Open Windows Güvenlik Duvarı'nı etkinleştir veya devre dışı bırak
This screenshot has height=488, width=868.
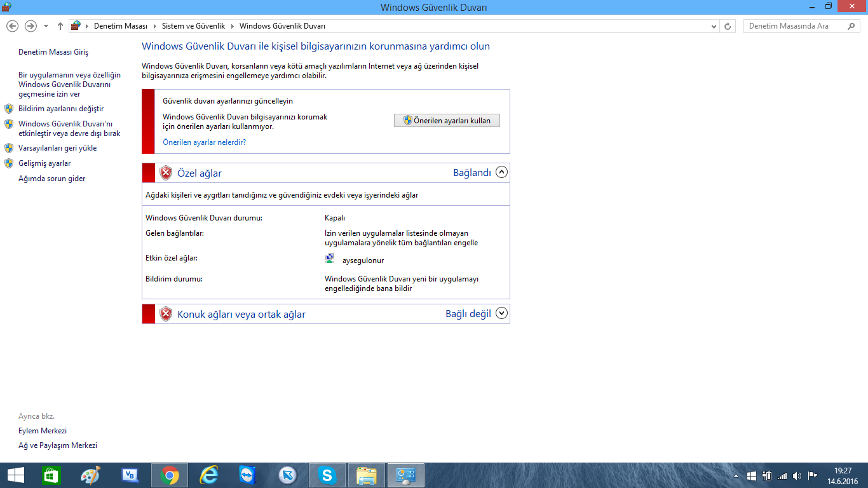coord(69,129)
